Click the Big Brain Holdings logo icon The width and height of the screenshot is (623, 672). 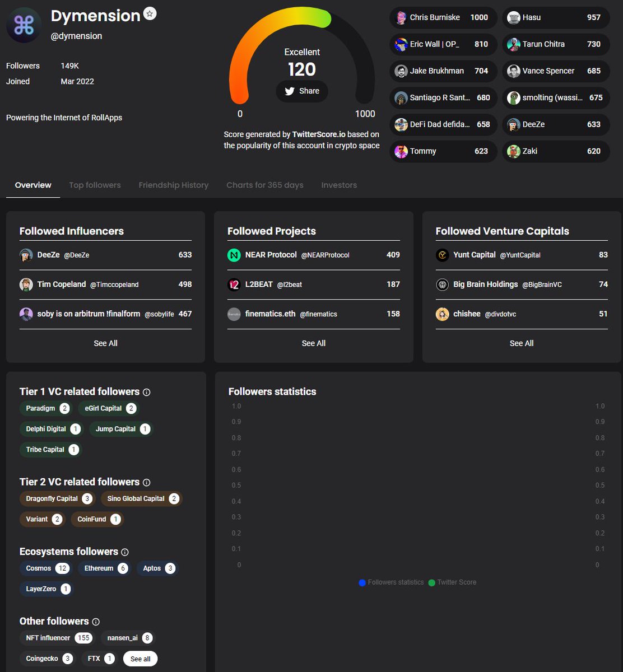[x=443, y=284]
